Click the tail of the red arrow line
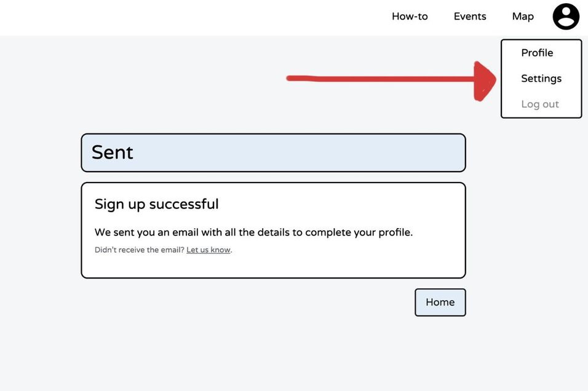The image size is (588, 391). click(x=296, y=78)
